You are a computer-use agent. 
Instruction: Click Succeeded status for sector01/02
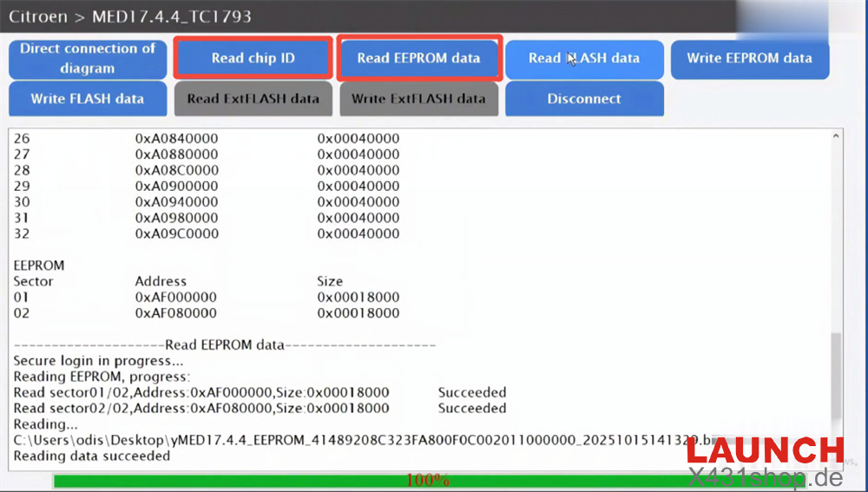pos(472,393)
